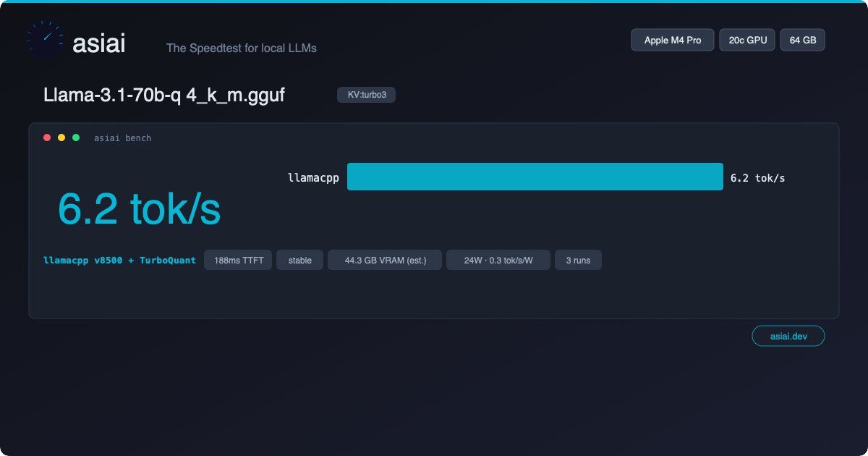Click the asiai speedometer logo icon
868x456 pixels.
[x=45, y=40]
